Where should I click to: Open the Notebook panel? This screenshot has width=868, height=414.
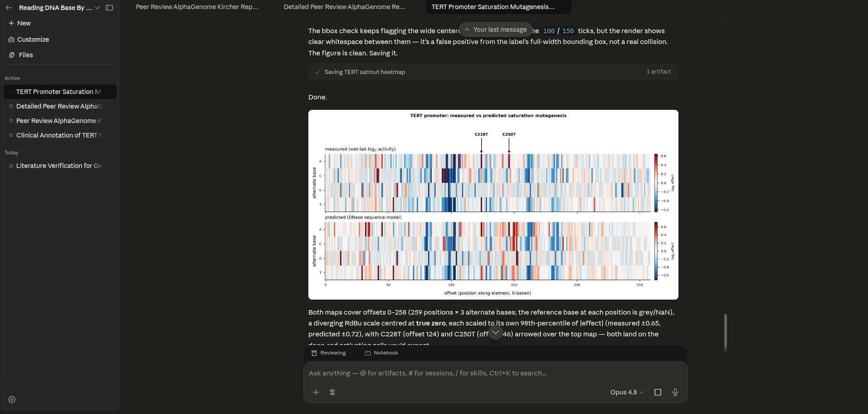pyautogui.click(x=381, y=353)
